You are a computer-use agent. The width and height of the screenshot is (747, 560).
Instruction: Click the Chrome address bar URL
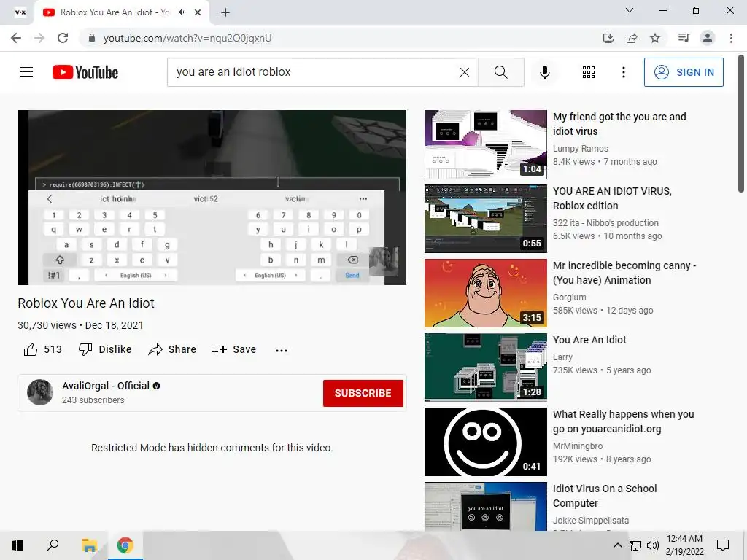pos(187,38)
